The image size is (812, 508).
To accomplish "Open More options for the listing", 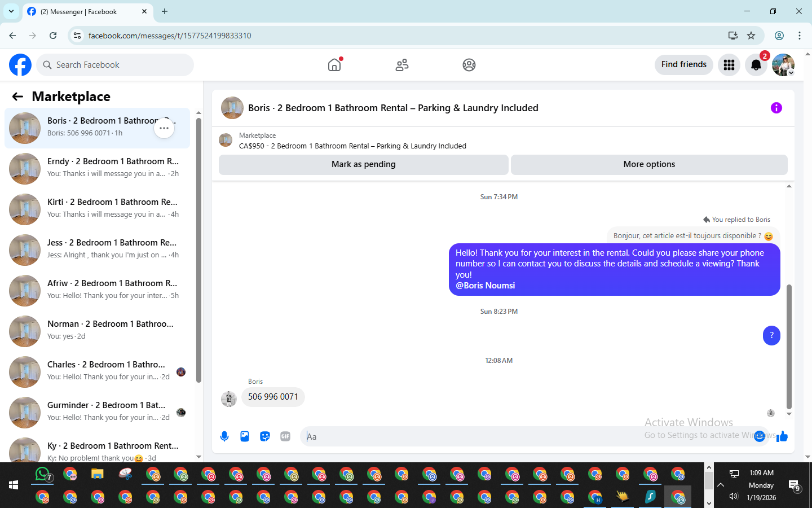I will (x=649, y=164).
